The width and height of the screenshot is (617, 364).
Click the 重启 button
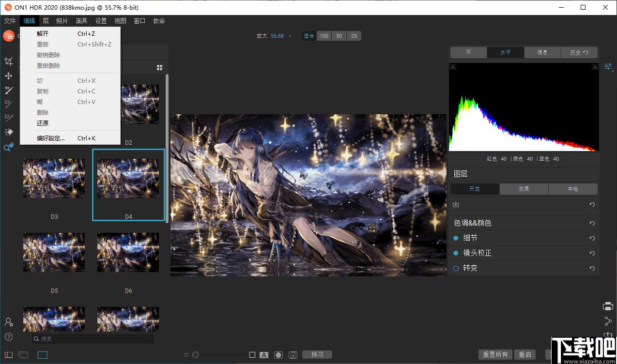point(525,355)
